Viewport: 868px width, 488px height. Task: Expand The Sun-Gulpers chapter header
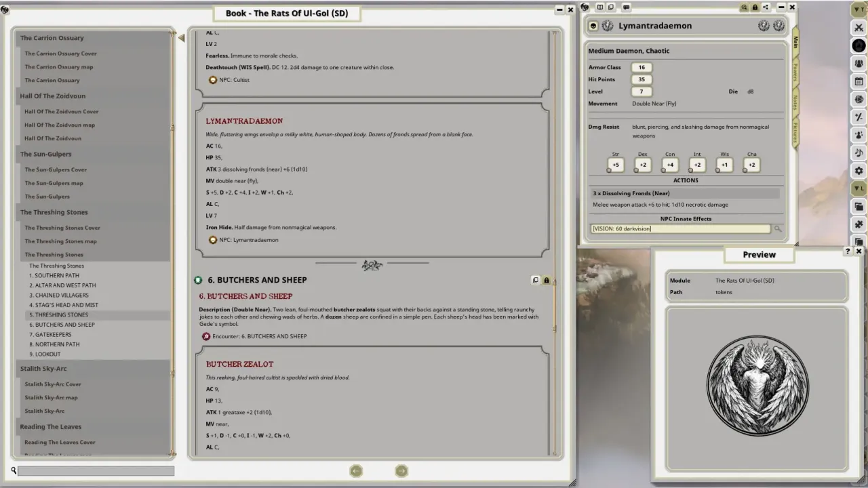pos(93,154)
